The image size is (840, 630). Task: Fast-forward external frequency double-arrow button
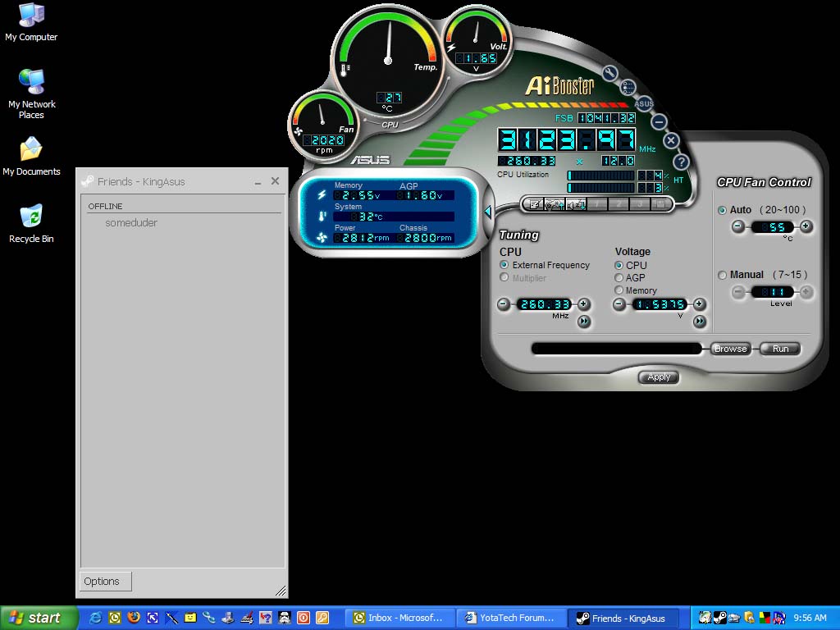click(584, 322)
